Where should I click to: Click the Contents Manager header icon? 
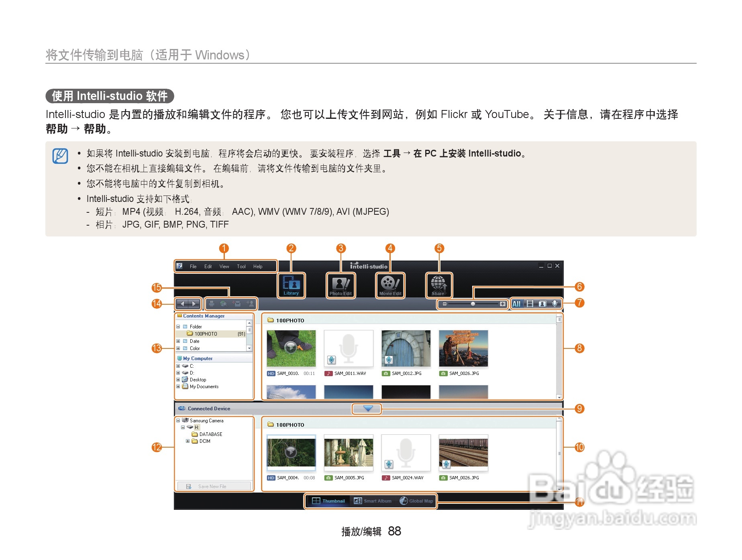[x=179, y=316]
